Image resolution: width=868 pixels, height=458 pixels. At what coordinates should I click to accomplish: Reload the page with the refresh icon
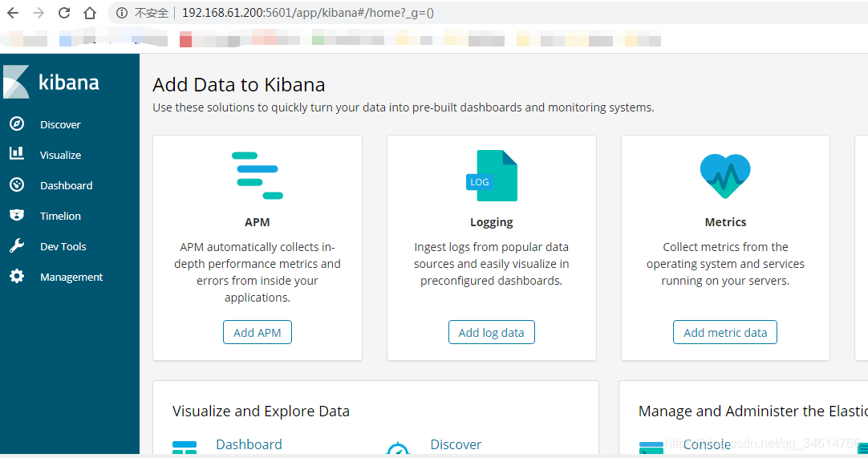pyautogui.click(x=64, y=13)
